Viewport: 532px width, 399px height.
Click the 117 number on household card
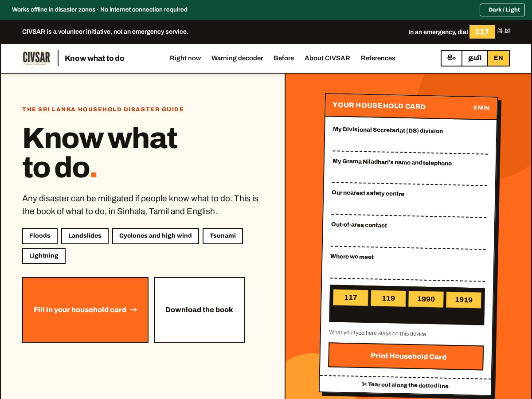pos(351,297)
